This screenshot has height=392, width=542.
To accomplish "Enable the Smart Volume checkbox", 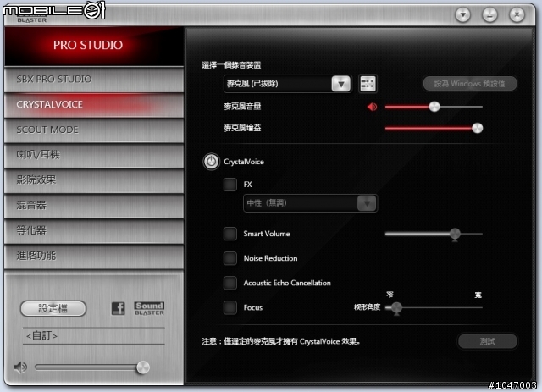I will [x=230, y=234].
